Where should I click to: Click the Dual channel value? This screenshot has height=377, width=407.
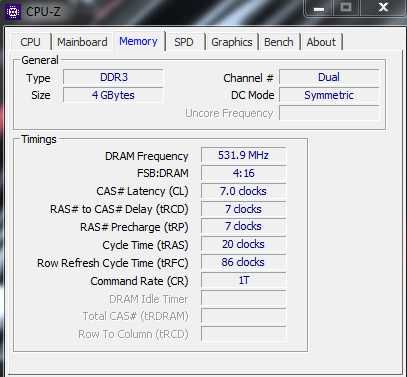(329, 77)
